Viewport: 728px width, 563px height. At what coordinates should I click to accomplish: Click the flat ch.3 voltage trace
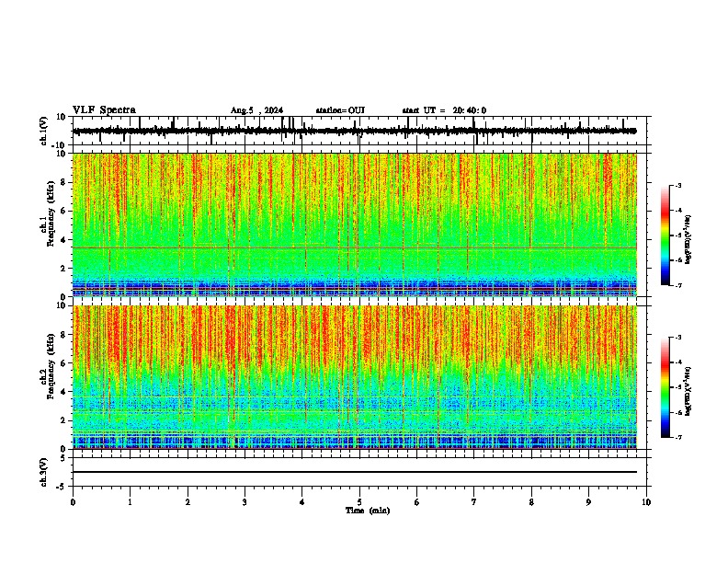354,472
